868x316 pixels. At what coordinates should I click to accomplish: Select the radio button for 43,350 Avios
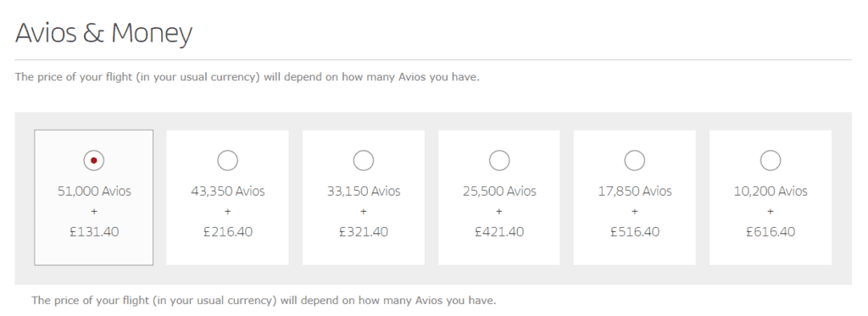tap(227, 160)
